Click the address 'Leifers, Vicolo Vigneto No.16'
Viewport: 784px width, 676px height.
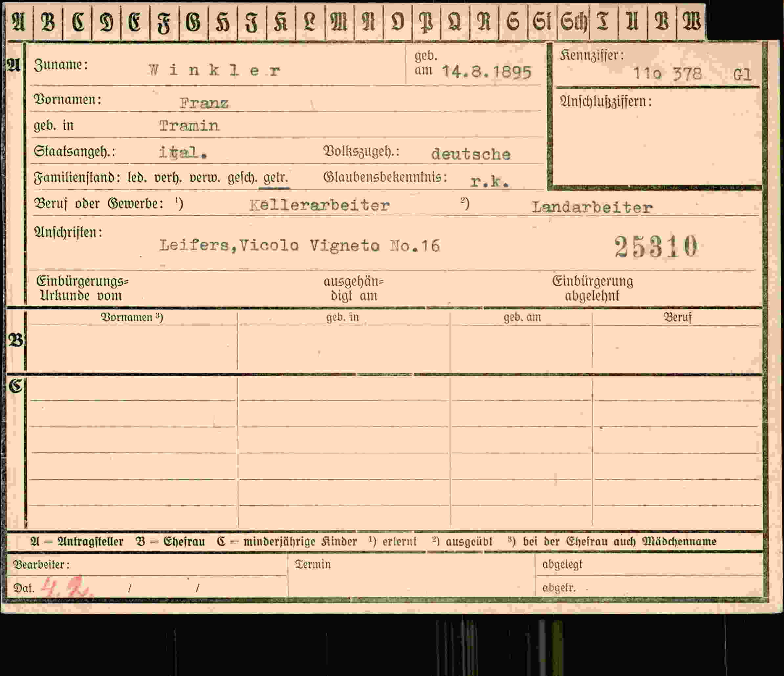(300, 246)
